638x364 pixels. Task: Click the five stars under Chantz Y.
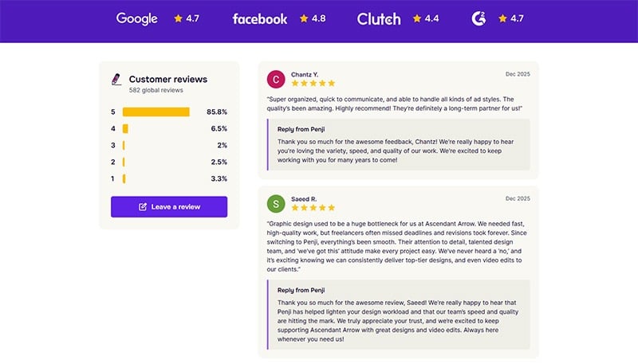313,84
